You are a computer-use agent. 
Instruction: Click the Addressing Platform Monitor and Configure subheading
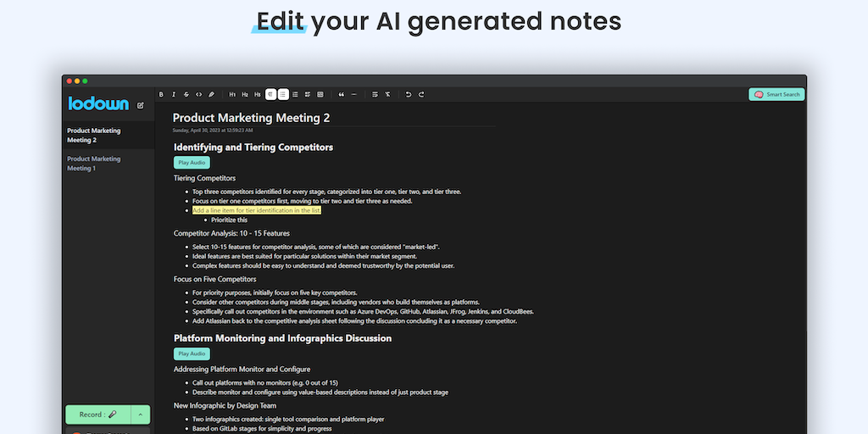(x=242, y=370)
